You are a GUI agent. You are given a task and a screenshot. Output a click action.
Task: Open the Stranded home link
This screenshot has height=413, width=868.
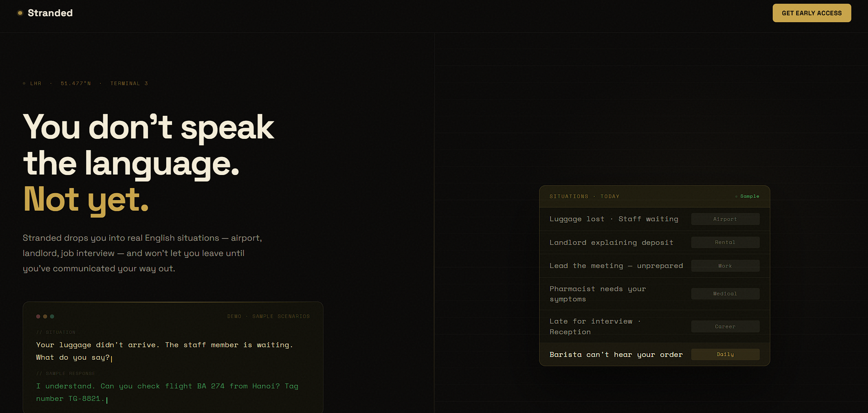[x=45, y=13]
